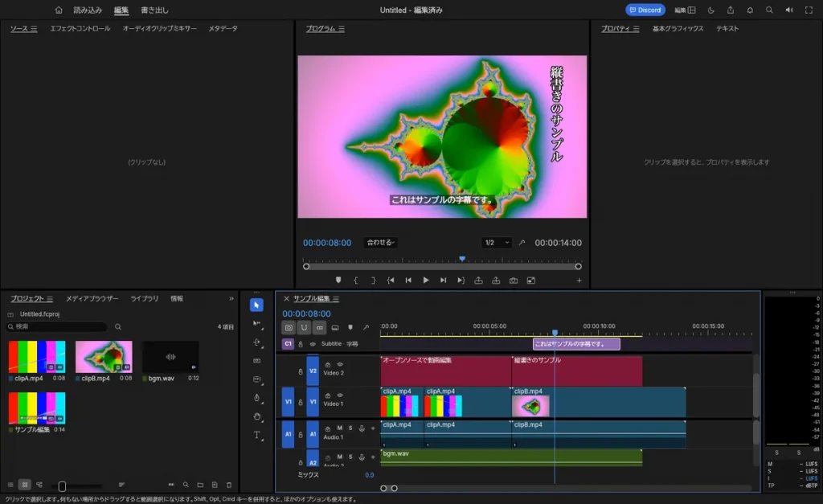Choose the Hand tool in timeline toolbar
The height and width of the screenshot is (504, 823).
[256, 416]
